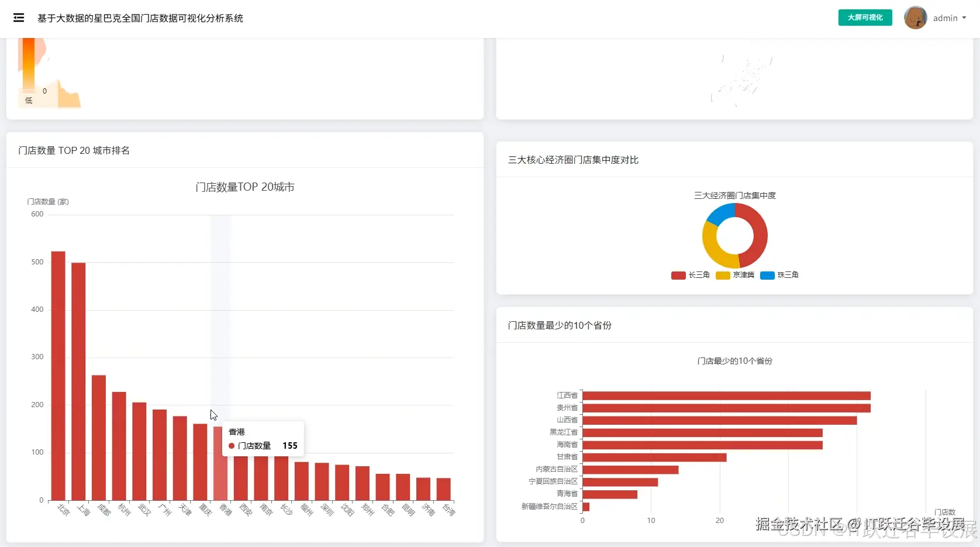Click the 贵州省 horizontal bar
The height and width of the screenshot is (547, 980).
click(726, 408)
